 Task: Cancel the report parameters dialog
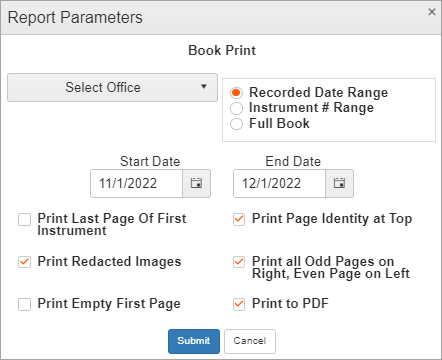pyautogui.click(x=250, y=341)
